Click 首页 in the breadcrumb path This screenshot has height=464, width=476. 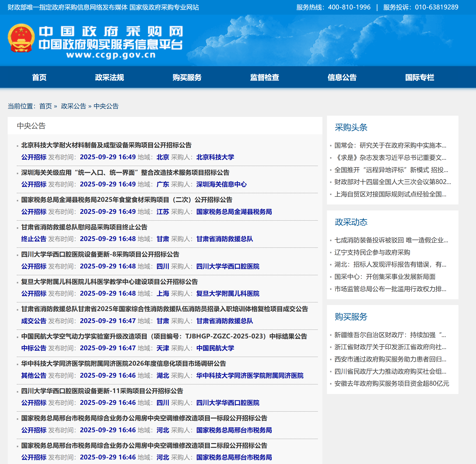pyautogui.click(x=45, y=106)
